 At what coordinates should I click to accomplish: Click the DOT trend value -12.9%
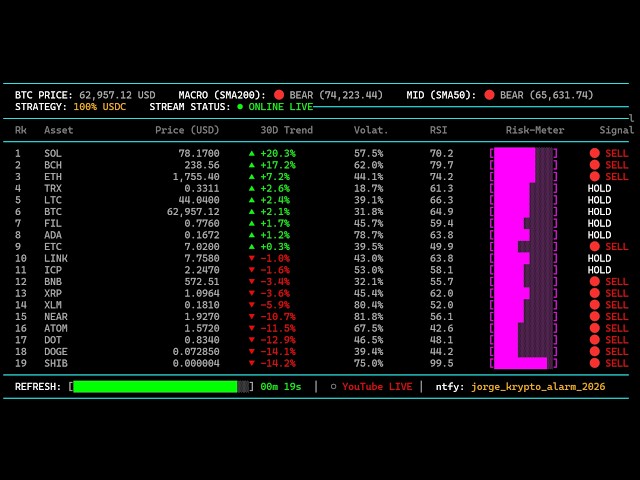point(278,340)
